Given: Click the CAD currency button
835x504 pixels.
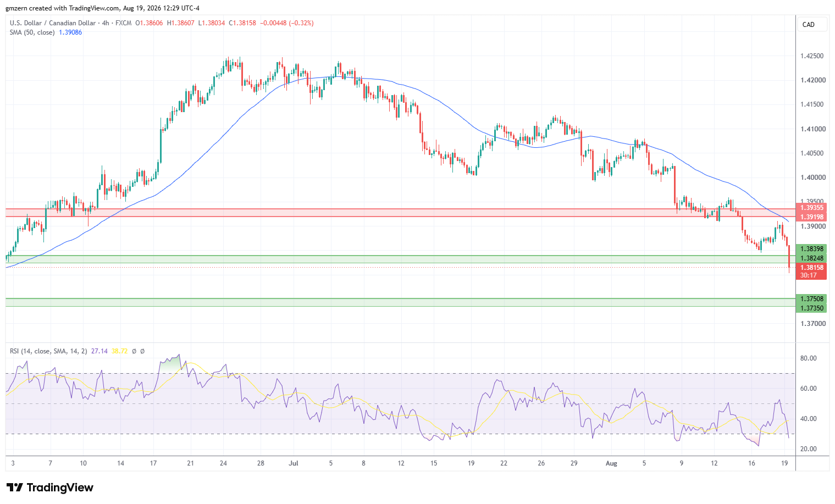Looking at the screenshot, I should (811, 24).
